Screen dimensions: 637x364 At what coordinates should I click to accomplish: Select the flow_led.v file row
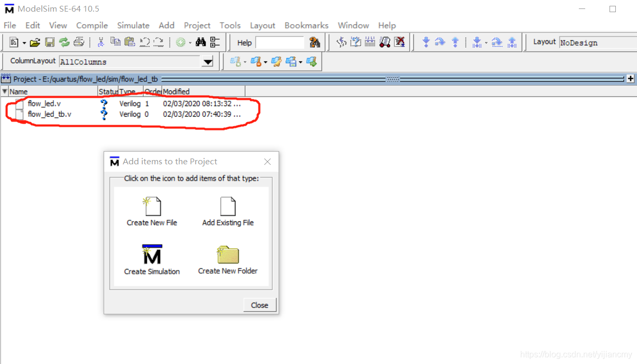click(129, 104)
